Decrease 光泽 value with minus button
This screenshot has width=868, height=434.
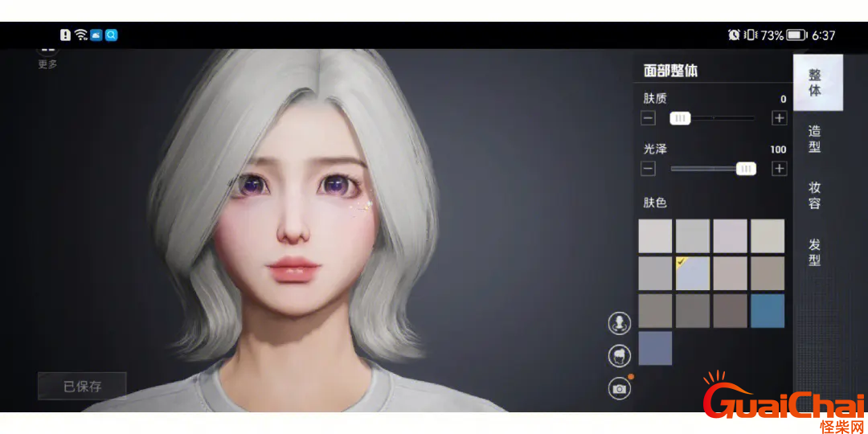point(649,169)
